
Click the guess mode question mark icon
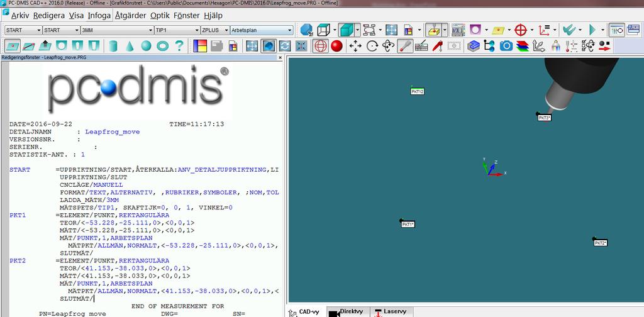coord(179,45)
